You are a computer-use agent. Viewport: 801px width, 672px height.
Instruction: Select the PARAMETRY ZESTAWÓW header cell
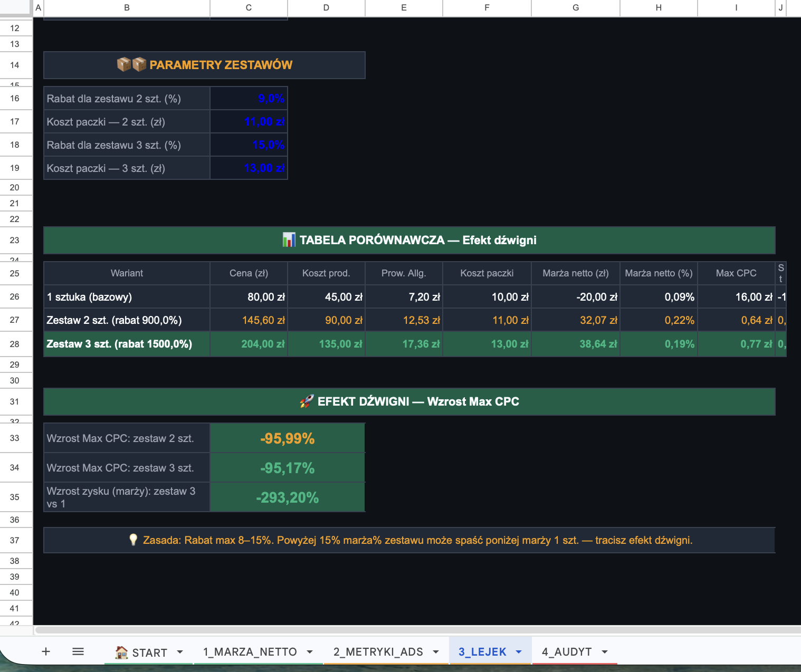pos(204,65)
